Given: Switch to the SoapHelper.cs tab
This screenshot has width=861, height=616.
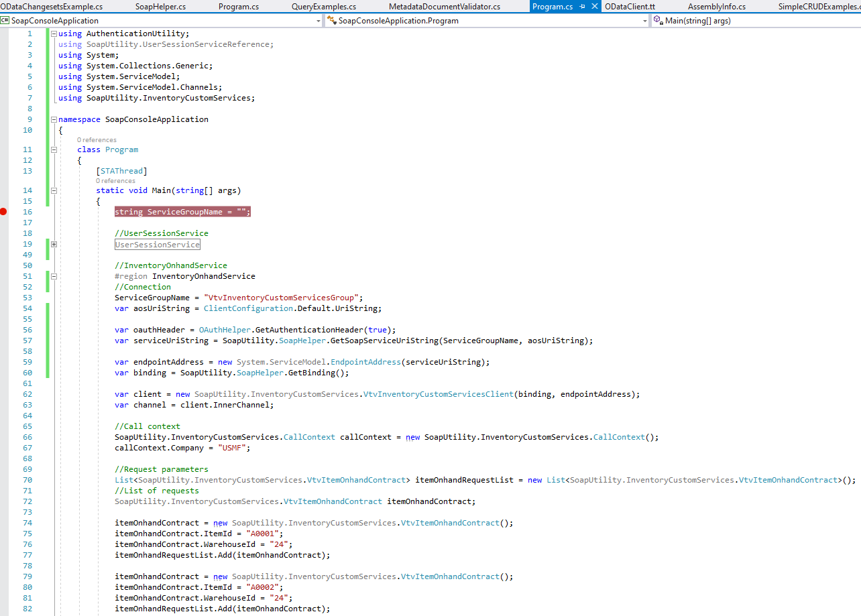Looking at the screenshot, I should pos(160,6).
